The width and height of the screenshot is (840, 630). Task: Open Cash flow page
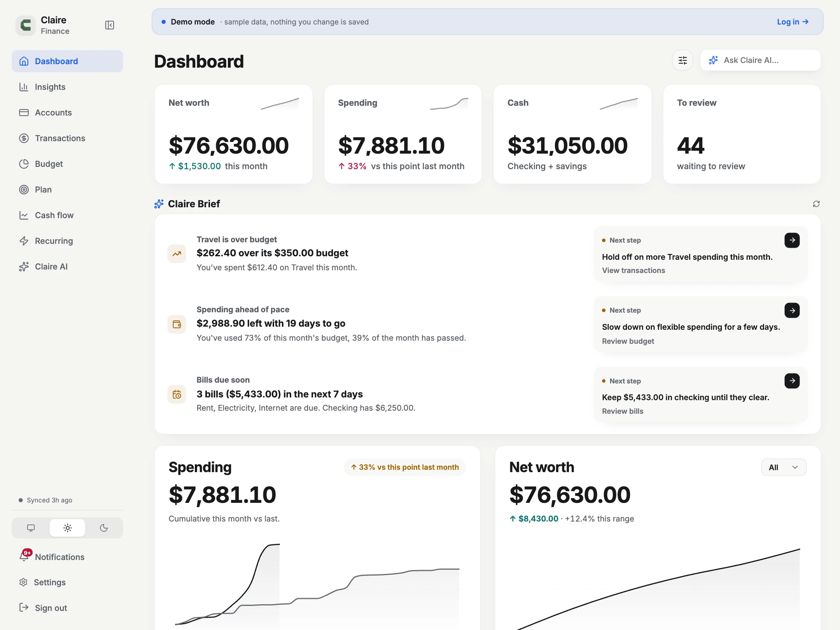point(67,215)
